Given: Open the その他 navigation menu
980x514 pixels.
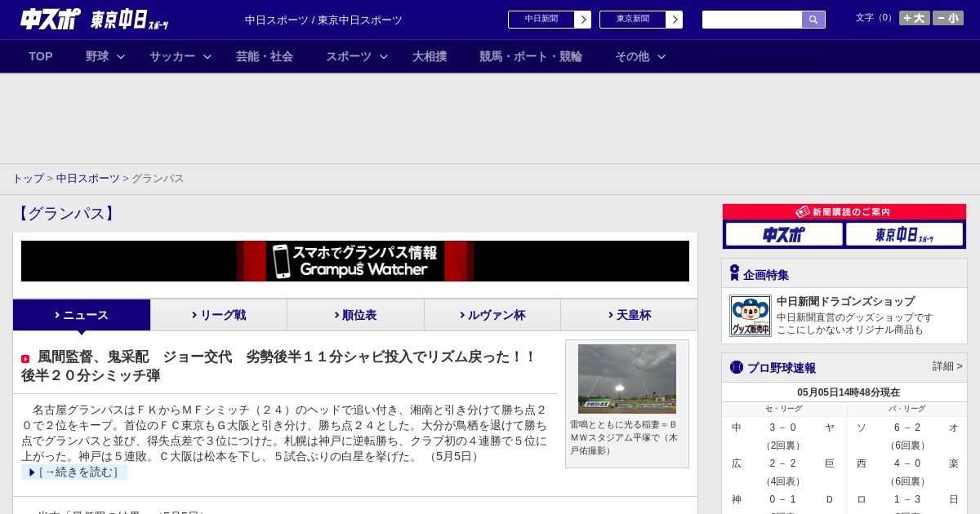Looking at the screenshot, I should point(632,56).
